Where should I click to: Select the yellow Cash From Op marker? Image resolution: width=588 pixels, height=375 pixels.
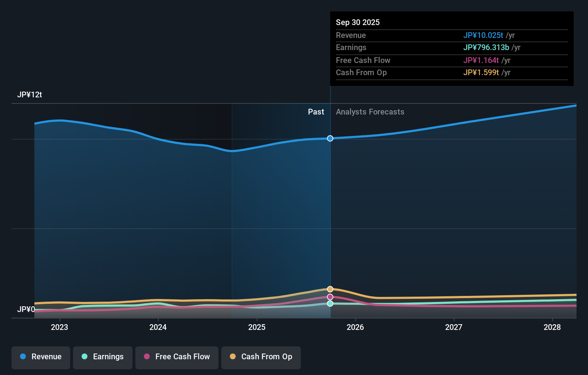[330, 288]
